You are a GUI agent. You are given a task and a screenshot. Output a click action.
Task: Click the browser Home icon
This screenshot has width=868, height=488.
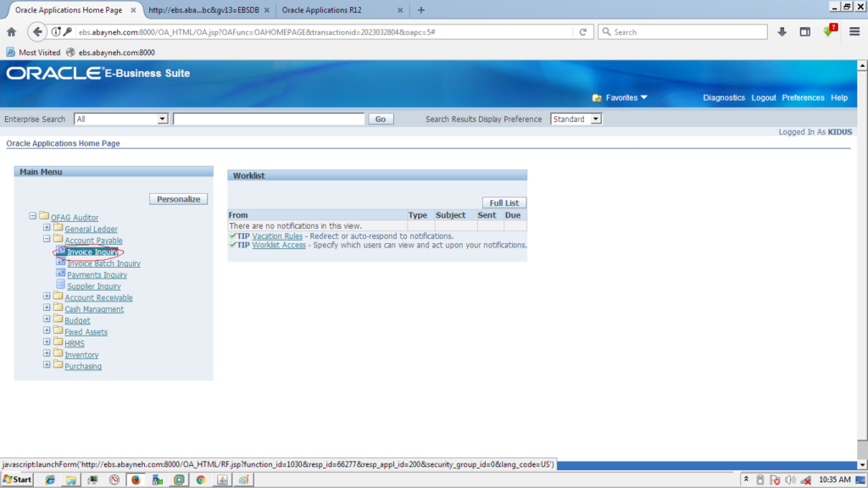(12, 32)
